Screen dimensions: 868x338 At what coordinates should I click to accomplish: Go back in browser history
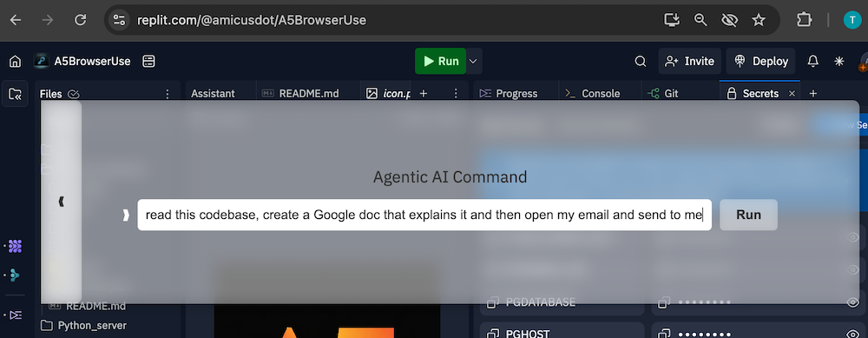coord(16,21)
